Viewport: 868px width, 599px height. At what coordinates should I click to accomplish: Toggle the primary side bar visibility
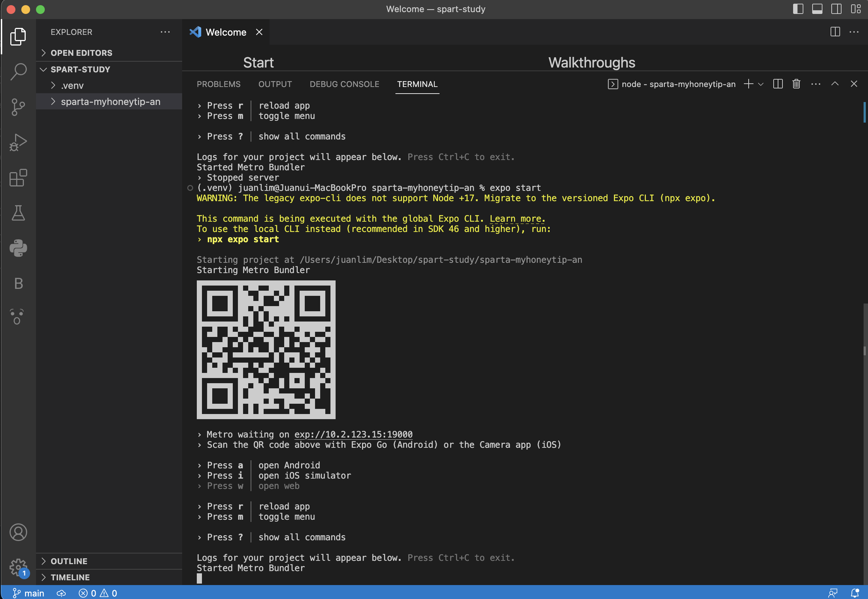pos(798,9)
